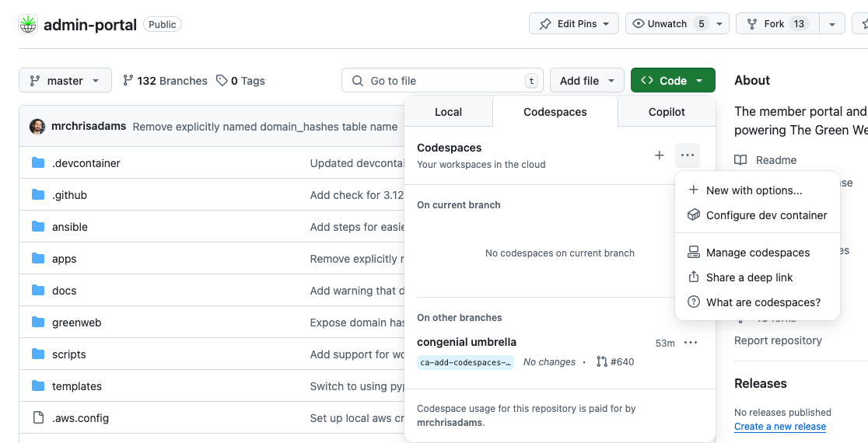
Task: Click the Readme book icon
Action: click(740, 160)
